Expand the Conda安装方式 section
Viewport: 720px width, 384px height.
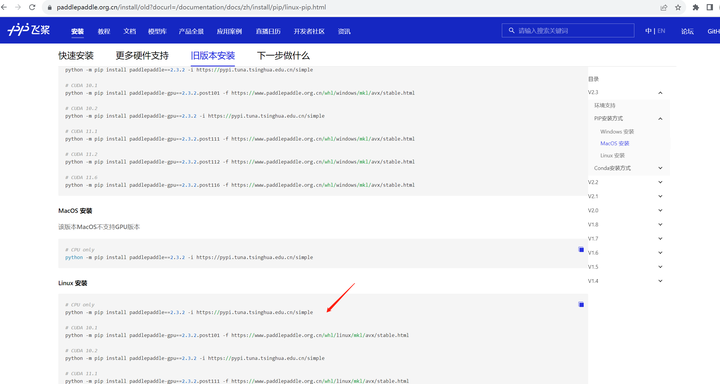pos(660,168)
